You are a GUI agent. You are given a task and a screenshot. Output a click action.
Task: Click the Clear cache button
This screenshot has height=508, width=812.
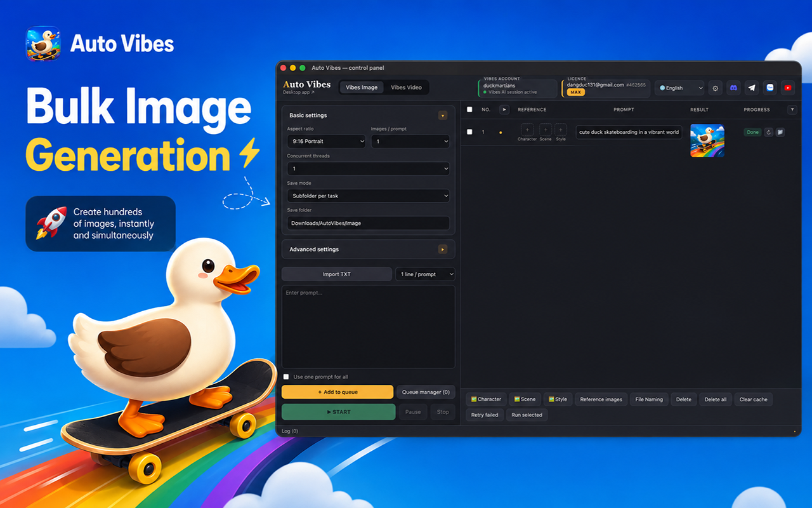pyautogui.click(x=754, y=399)
